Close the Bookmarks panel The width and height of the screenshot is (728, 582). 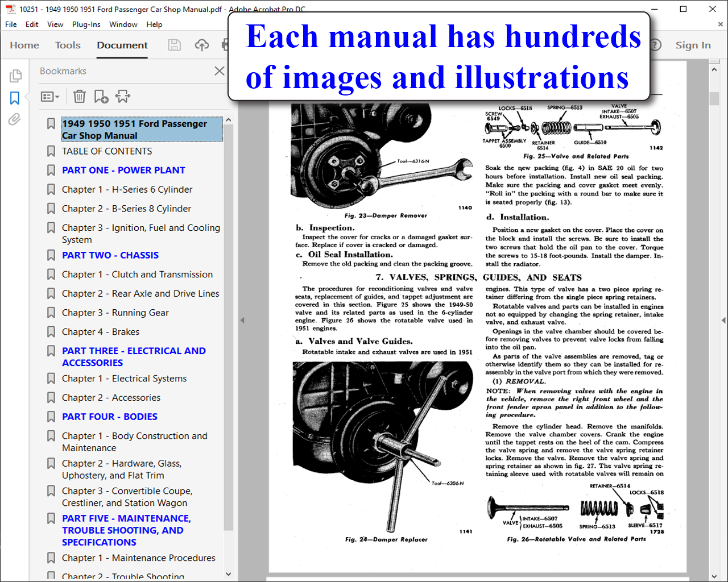219,71
